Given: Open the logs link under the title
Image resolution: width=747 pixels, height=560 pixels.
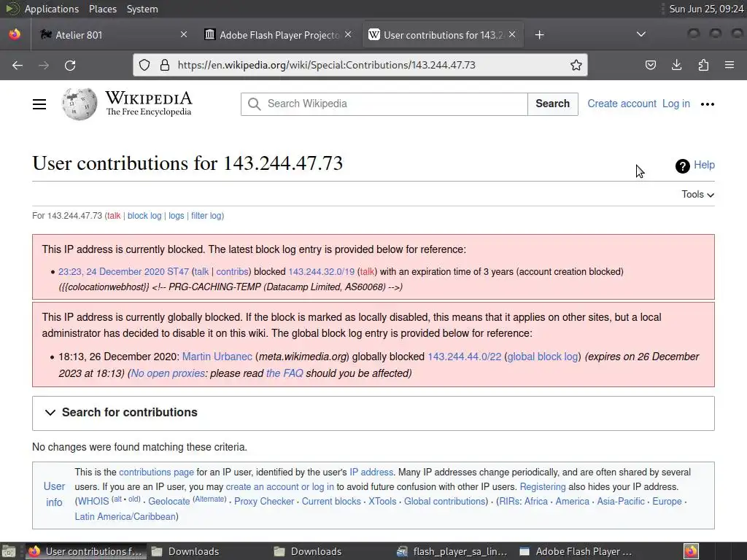Looking at the screenshot, I should point(177,216).
